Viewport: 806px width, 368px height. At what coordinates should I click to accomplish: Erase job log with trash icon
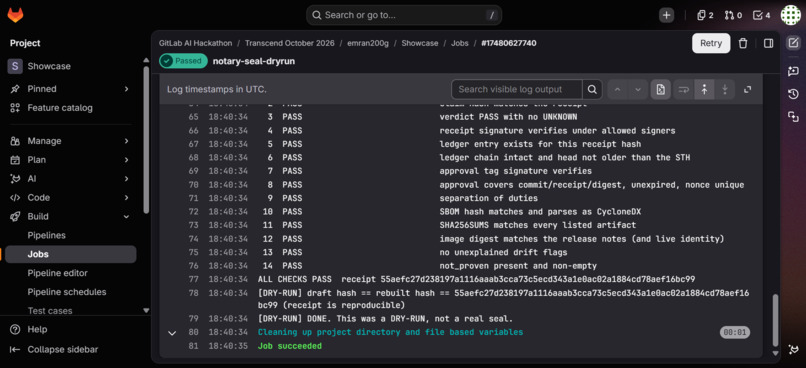[743, 43]
